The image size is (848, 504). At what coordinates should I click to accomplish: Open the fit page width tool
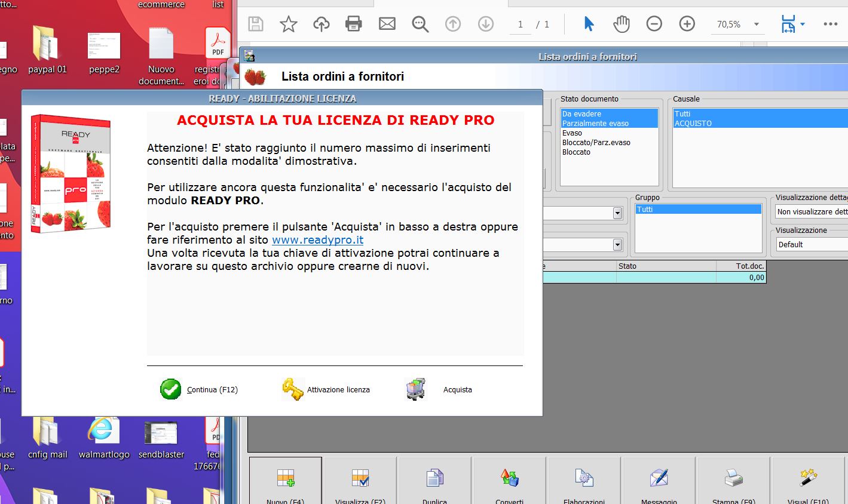tap(789, 24)
